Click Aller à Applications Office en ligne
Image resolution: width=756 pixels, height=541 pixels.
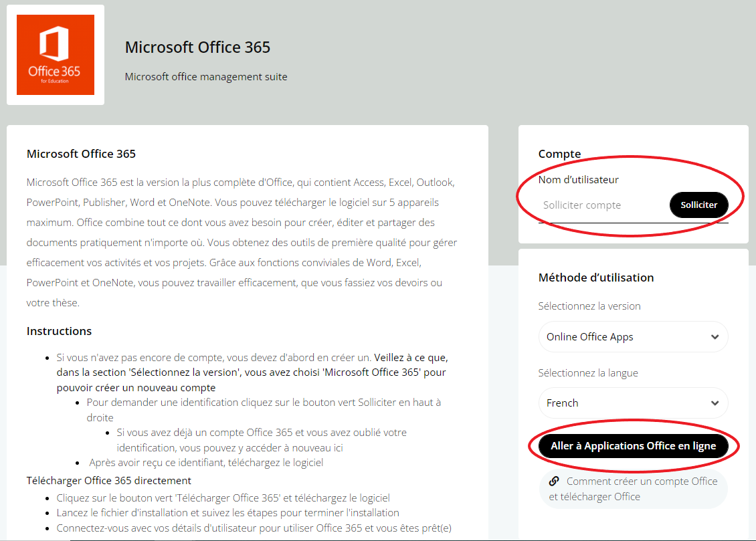coord(633,445)
